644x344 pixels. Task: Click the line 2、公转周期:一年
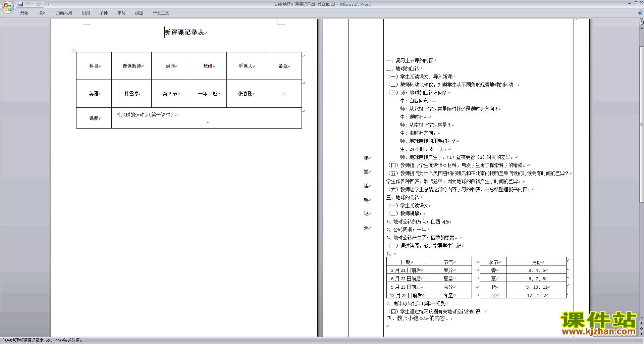(x=406, y=230)
